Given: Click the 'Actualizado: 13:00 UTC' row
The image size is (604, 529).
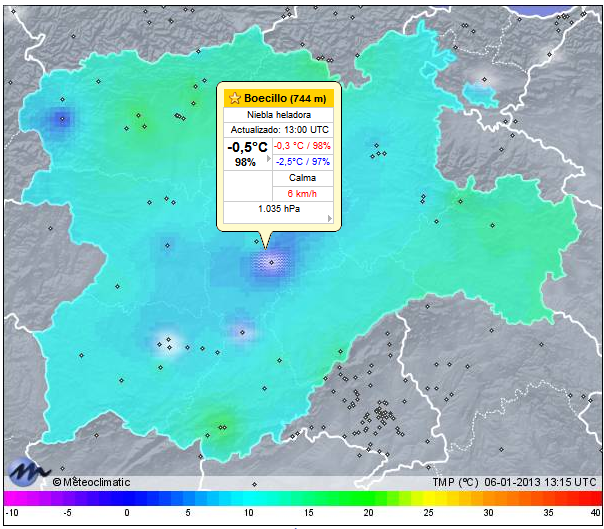Looking at the screenshot, I should tap(279, 130).
